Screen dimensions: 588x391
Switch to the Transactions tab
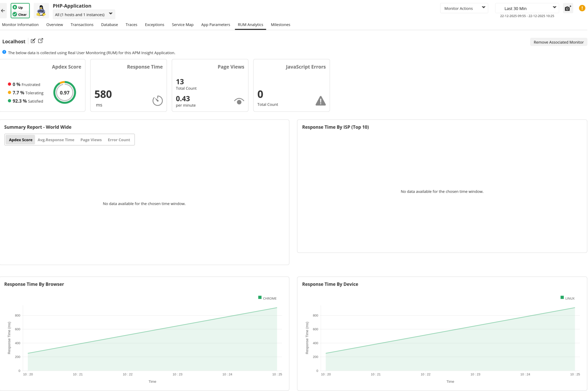click(82, 25)
